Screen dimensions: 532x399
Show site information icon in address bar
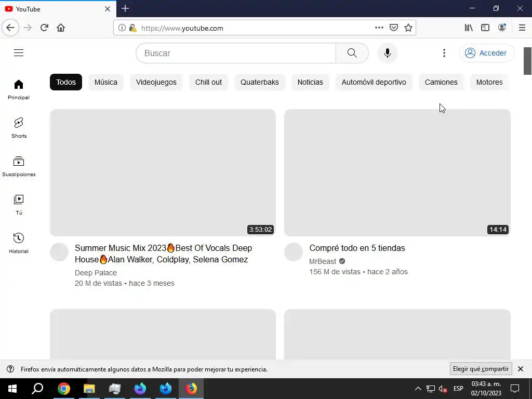122,28
